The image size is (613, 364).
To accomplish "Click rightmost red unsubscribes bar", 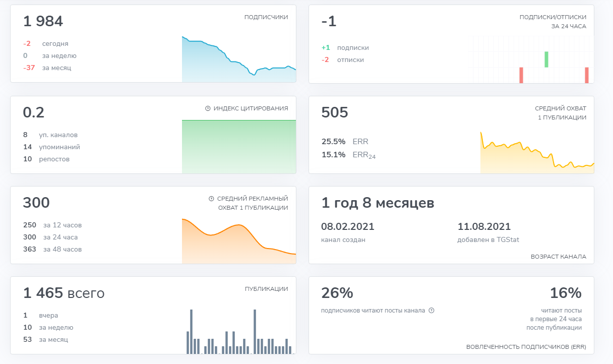I will tap(587, 75).
